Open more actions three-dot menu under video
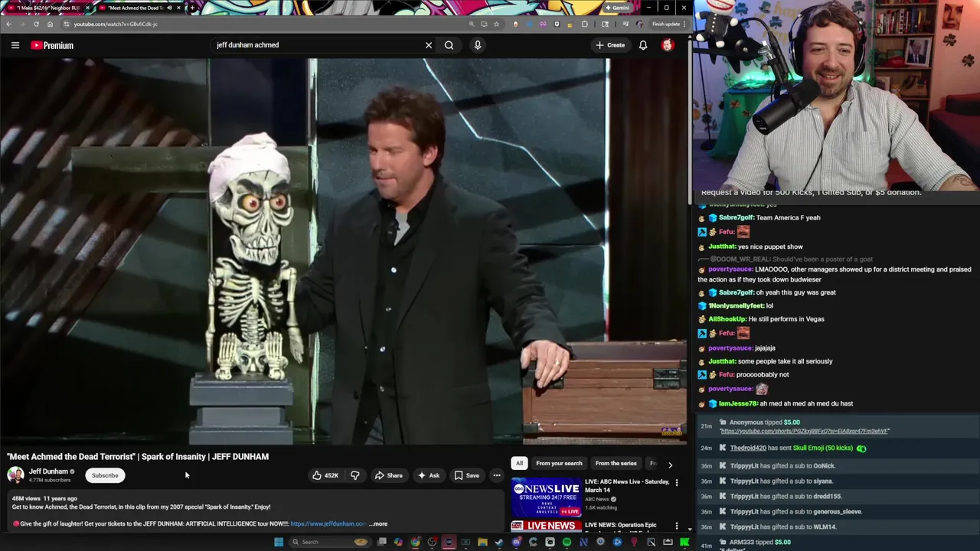The width and height of the screenshot is (980, 551). [x=497, y=475]
